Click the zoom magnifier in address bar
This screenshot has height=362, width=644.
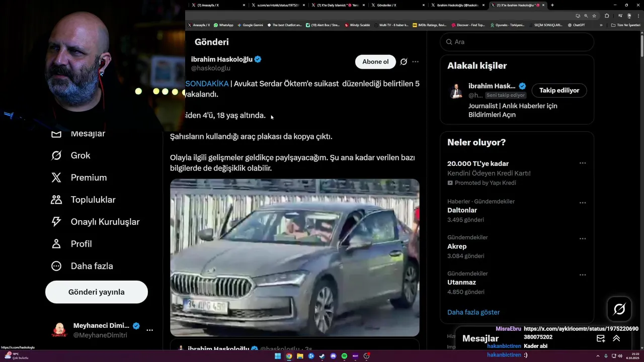[586, 16]
